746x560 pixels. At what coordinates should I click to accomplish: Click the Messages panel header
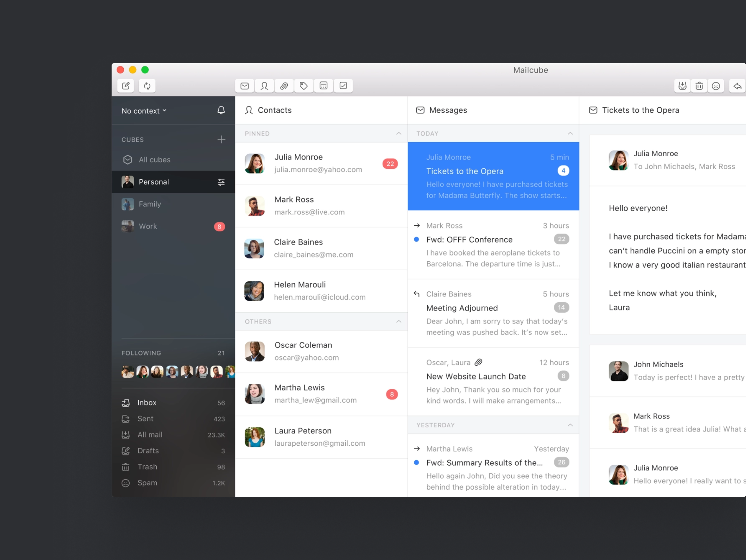coord(493,110)
